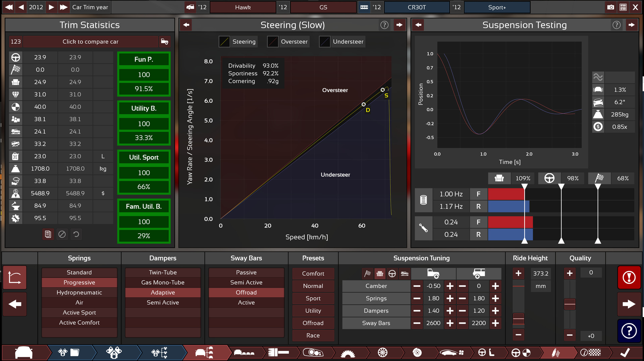644x361 pixels.
Task: Apply the Comfort suspension preset
Action: (313, 273)
